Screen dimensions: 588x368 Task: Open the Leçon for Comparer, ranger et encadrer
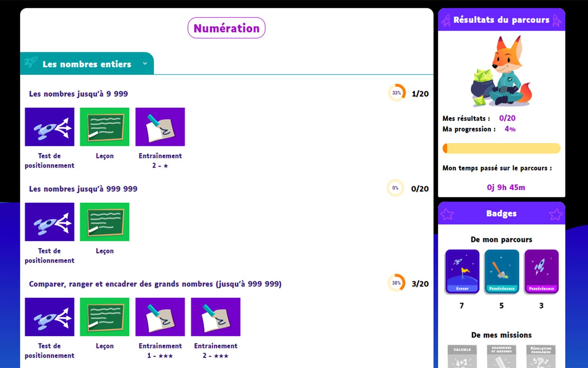(x=105, y=317)
